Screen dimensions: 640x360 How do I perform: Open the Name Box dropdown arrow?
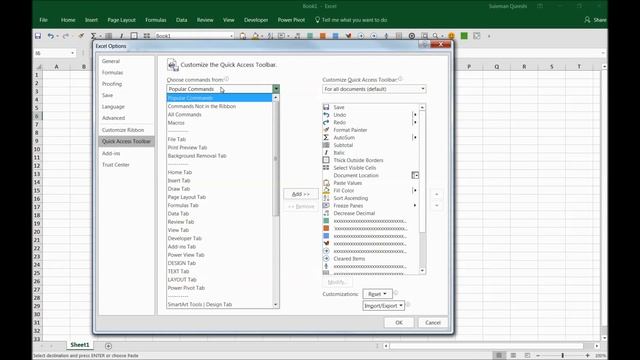tap(72, 53)
